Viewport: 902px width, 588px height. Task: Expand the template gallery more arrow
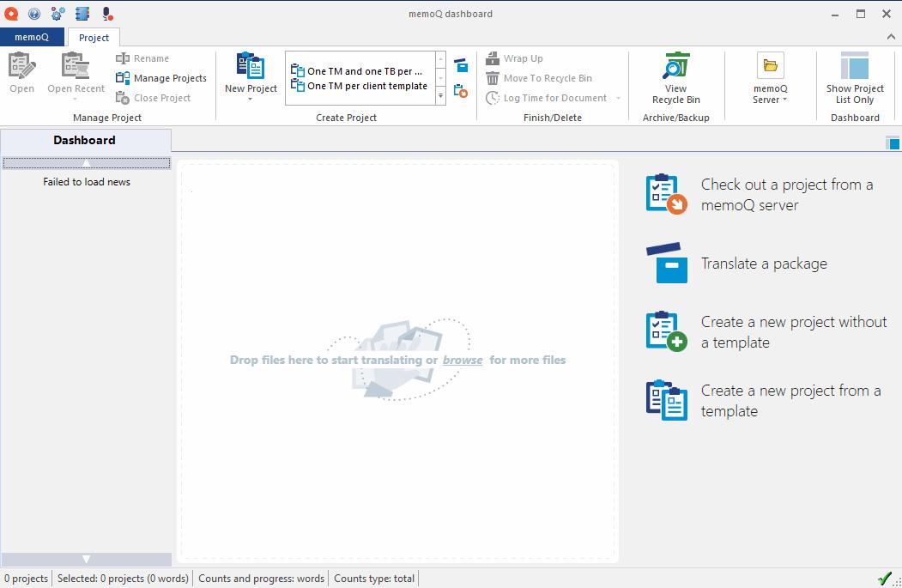pyautogui.click(x=440, y=96)
